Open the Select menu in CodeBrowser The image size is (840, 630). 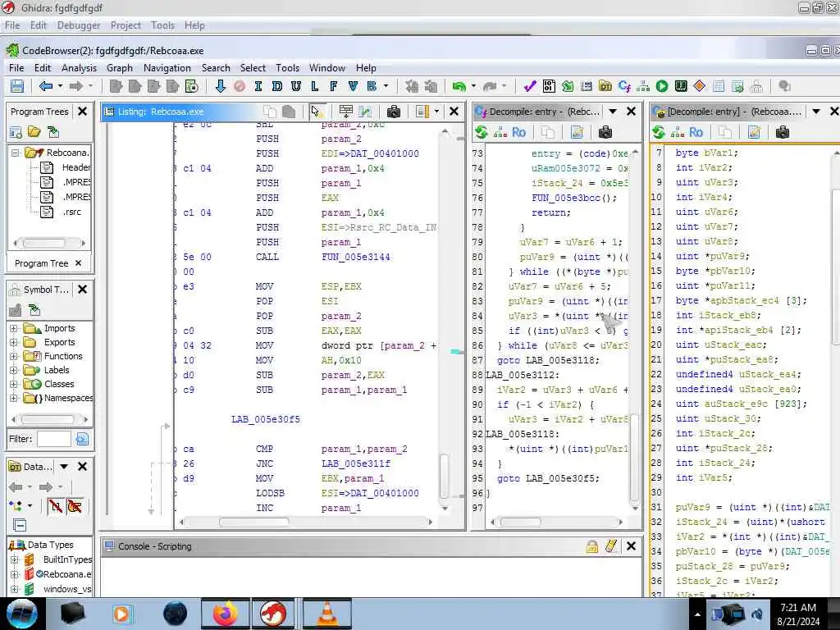253,68
